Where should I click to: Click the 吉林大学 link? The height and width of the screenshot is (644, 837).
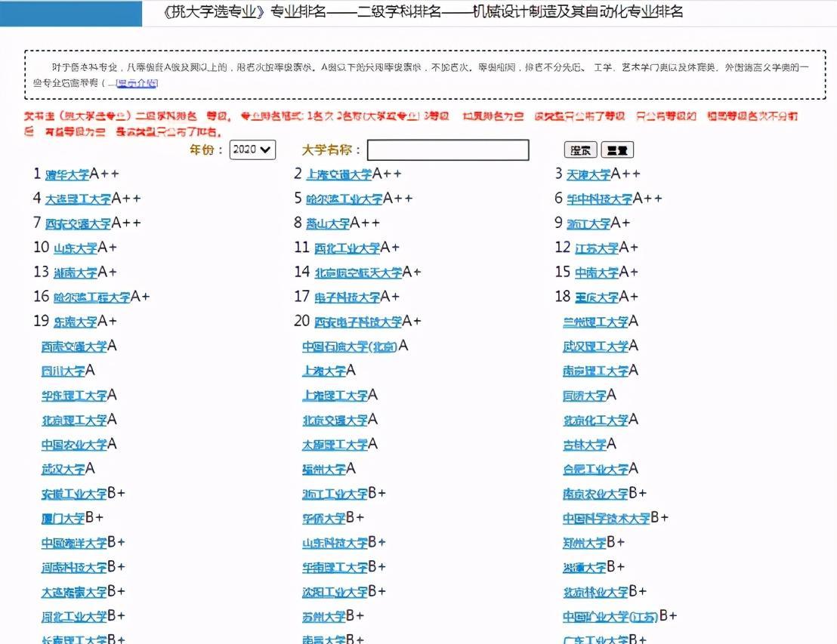585,445
